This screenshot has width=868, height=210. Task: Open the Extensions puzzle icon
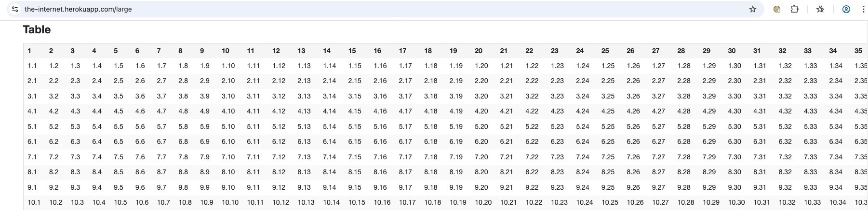pos(794,9)
